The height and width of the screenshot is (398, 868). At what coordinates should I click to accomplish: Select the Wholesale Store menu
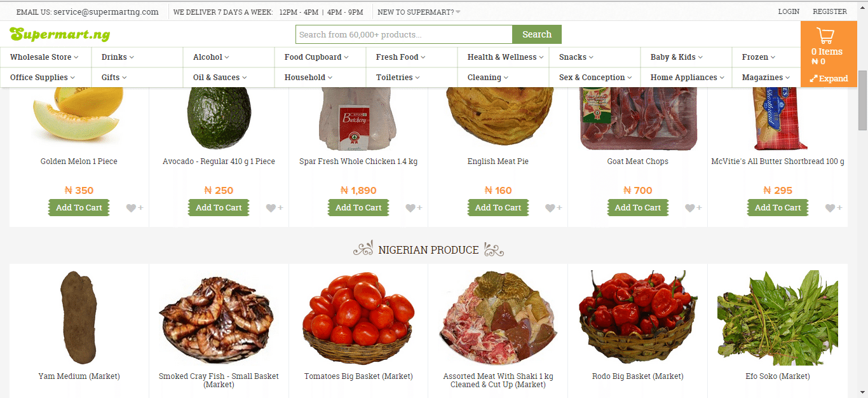pyautogui.click(x=46, y=57)
